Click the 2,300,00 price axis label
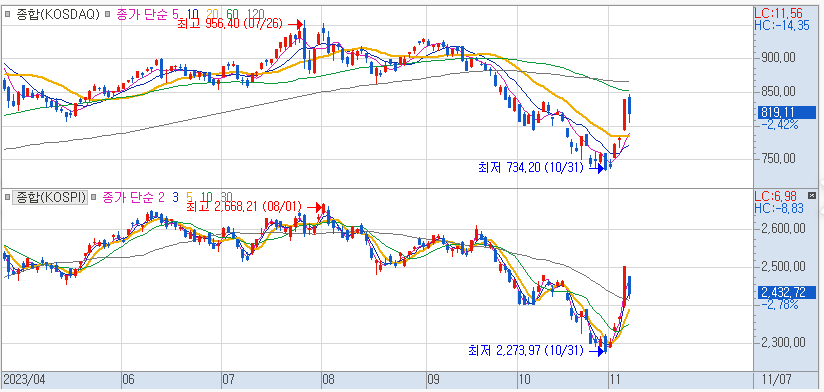The image size is (824, 392). point(785,343)
